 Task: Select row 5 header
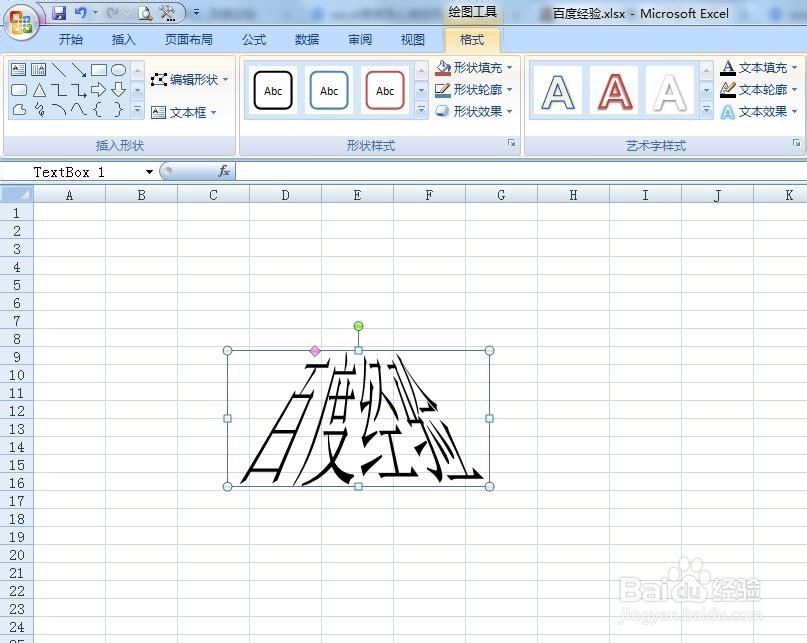pos(16,285)
